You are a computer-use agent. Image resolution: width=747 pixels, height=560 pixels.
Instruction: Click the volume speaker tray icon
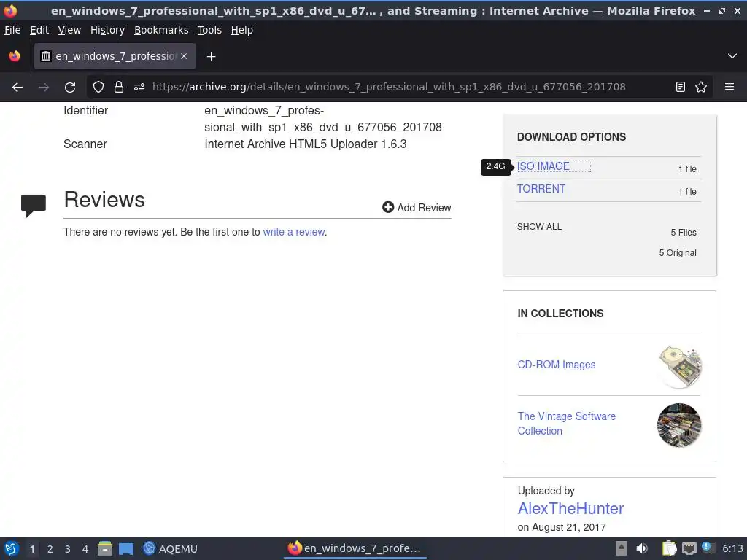click(642, 548)
